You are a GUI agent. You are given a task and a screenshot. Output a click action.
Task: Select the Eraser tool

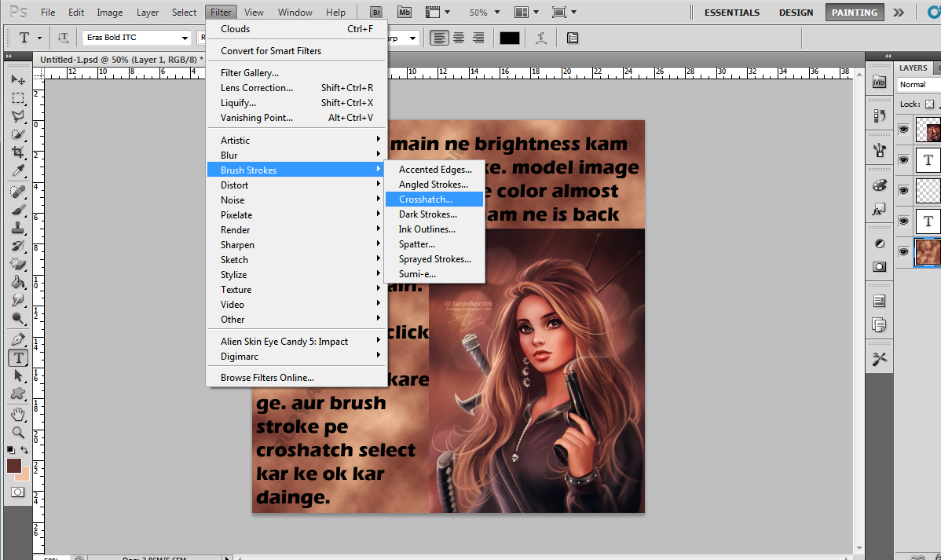(x=18, y=264)
